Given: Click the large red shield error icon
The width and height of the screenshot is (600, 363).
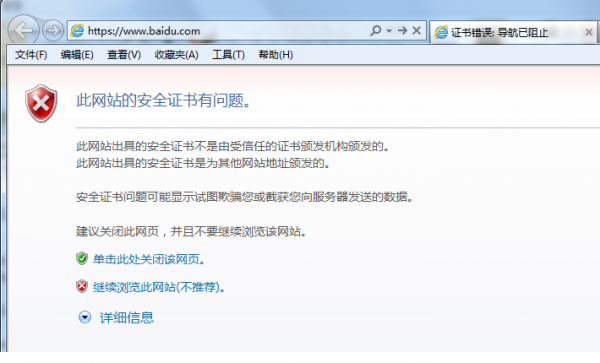Looking at the screenshot, I should (41, 103).
